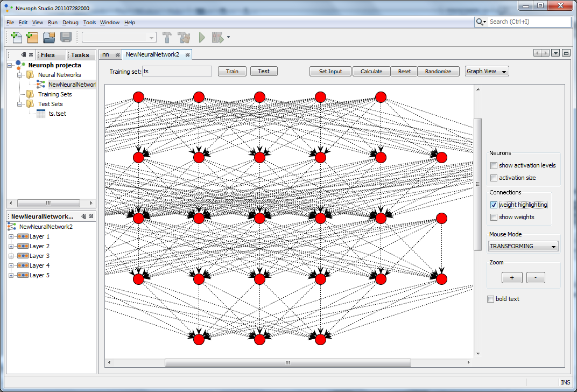Image resolution: width=577 pixels, height=392 pixels.
Task: Click the graph's horizontal scrollbar thumb
Action: [287, 363]
